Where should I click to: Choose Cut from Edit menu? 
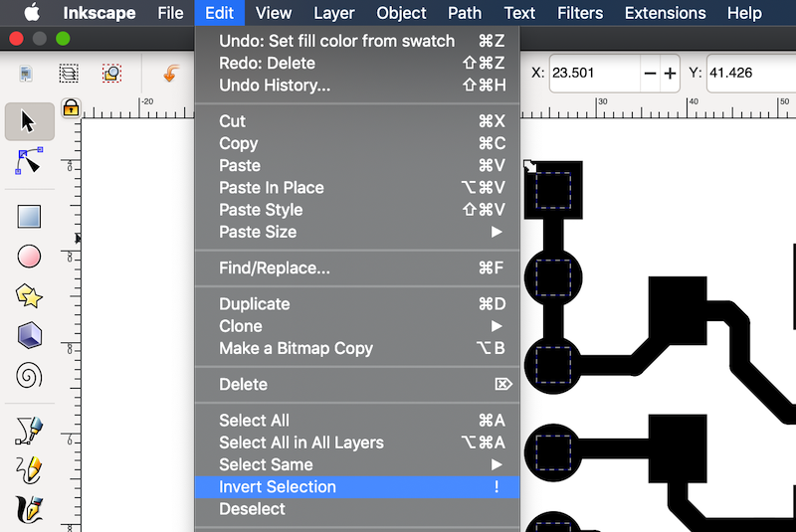click(357, 121)
